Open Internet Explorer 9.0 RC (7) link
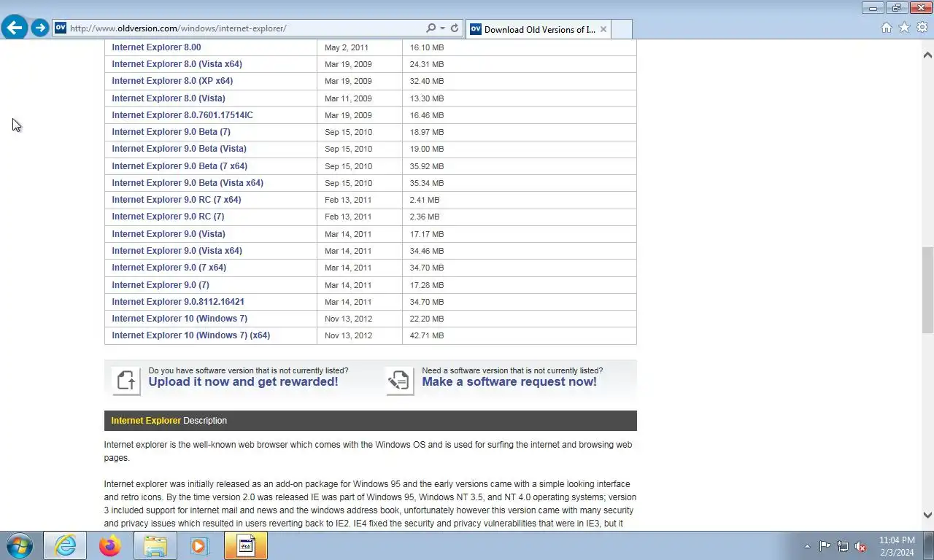 click(x=168, y=217)
